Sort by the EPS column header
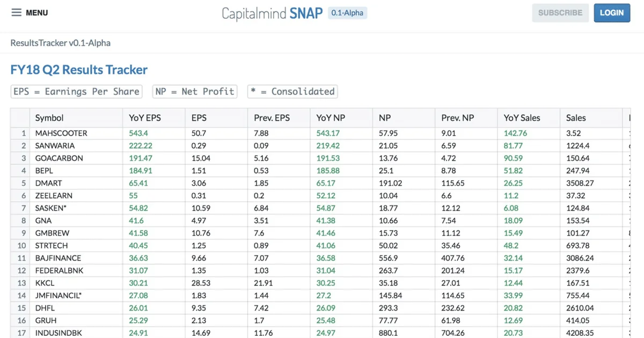The image size is (644, 338). (217, 117)
